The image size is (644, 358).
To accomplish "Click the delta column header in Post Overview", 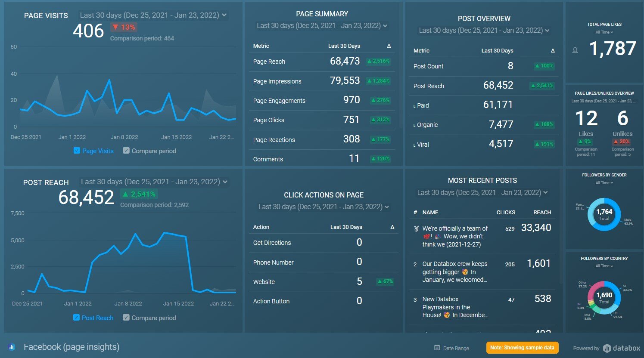I will 553,51.
